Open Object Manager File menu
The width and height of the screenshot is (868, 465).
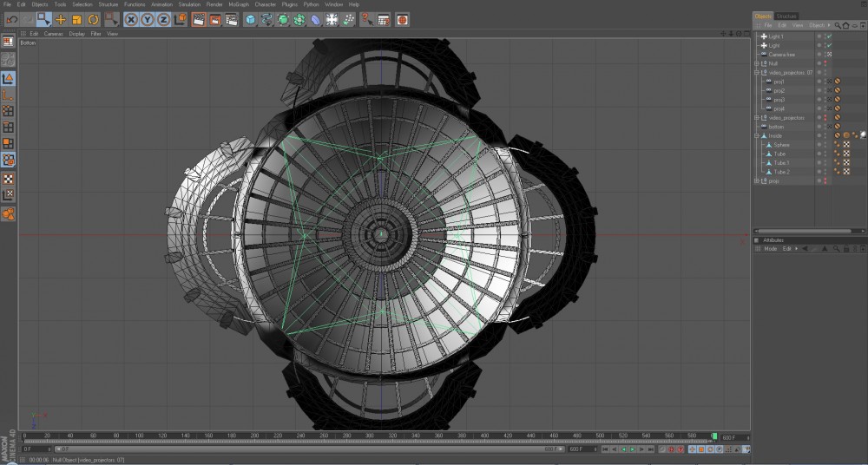768,25
